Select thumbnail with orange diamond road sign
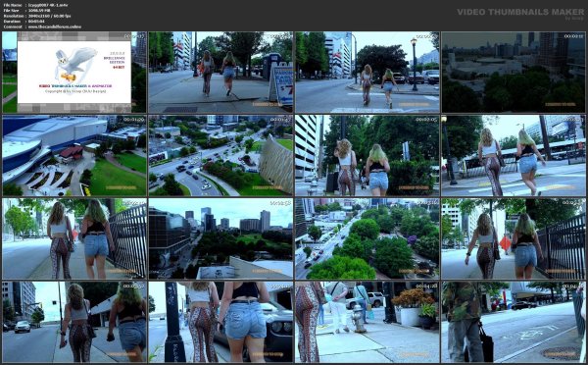The height and width of the screenshot is (365, 588). tap(514, 238)
